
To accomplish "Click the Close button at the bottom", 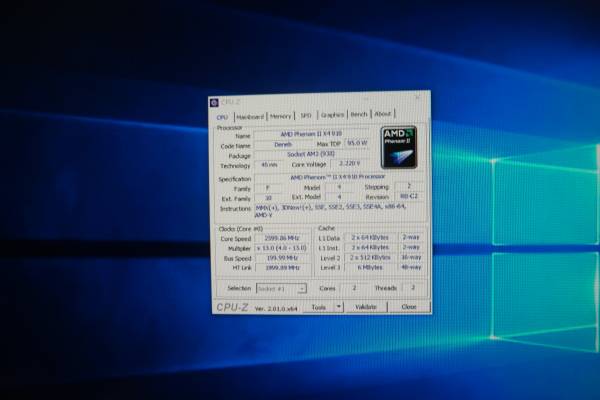I will tap(409, 307).
